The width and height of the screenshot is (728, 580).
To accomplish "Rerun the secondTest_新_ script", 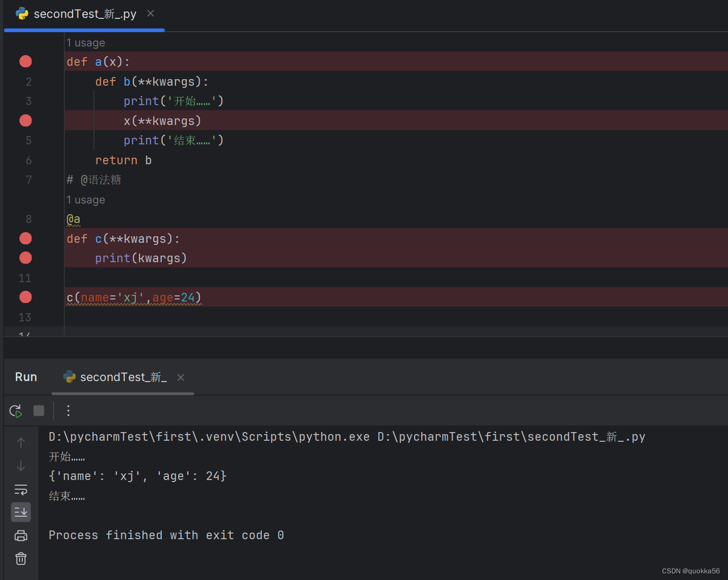I will [x=16, y=411].
